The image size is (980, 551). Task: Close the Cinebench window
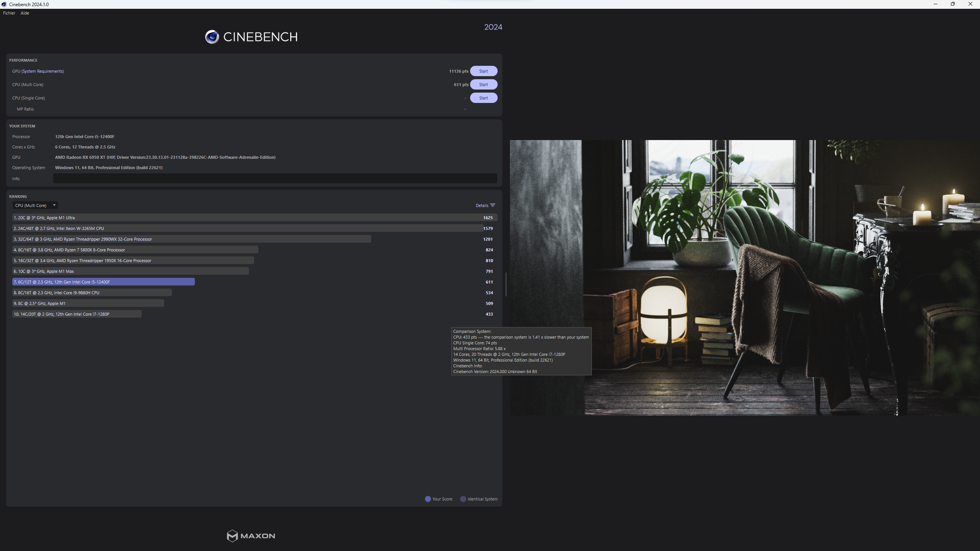click(970, 4)
